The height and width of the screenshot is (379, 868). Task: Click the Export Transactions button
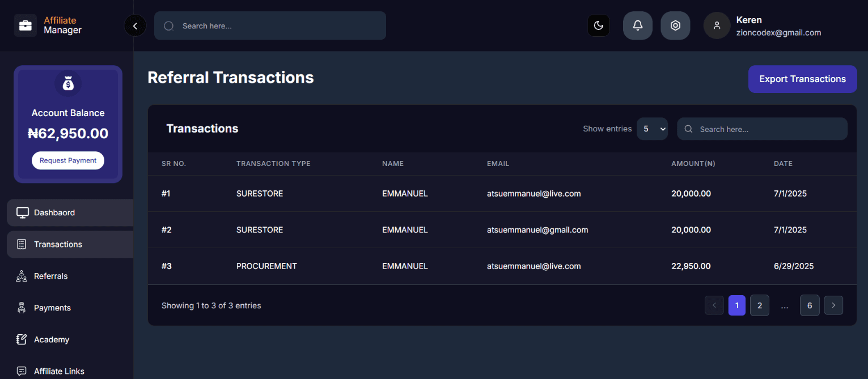coord(802,79)
